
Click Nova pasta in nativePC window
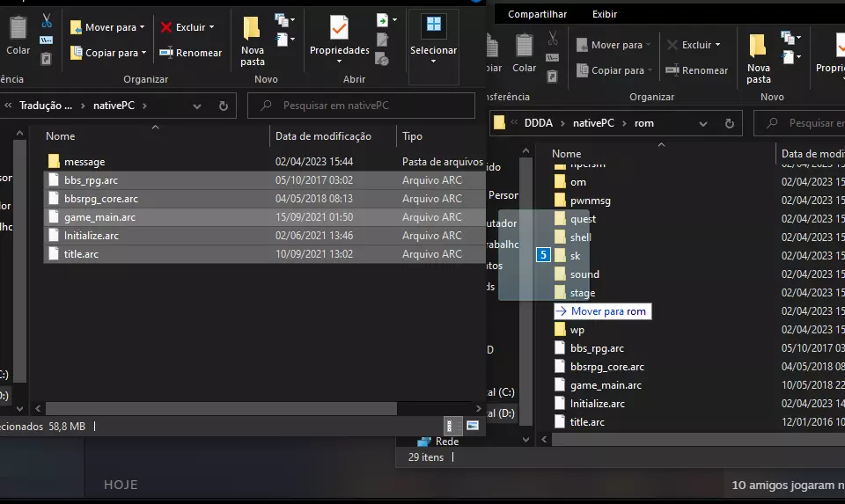tap(253, 41)
